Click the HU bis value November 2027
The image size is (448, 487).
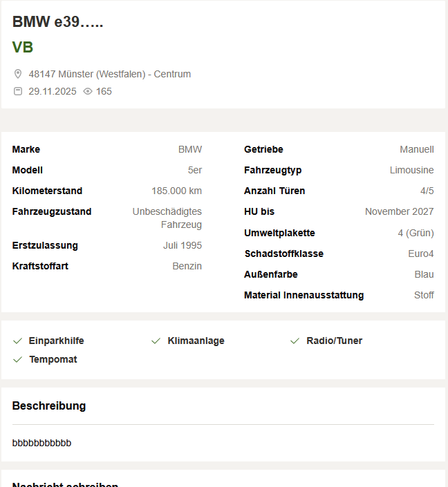399,211
